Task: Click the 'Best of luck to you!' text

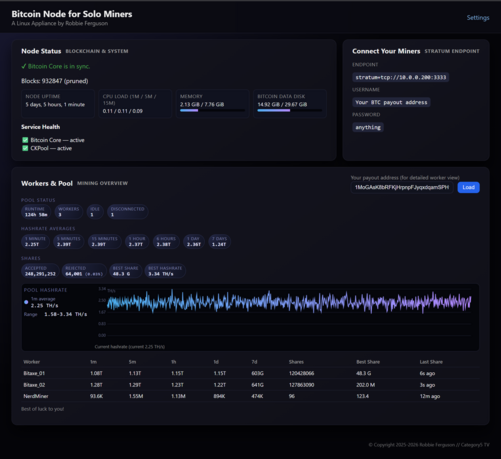Action: click(42, 409)
